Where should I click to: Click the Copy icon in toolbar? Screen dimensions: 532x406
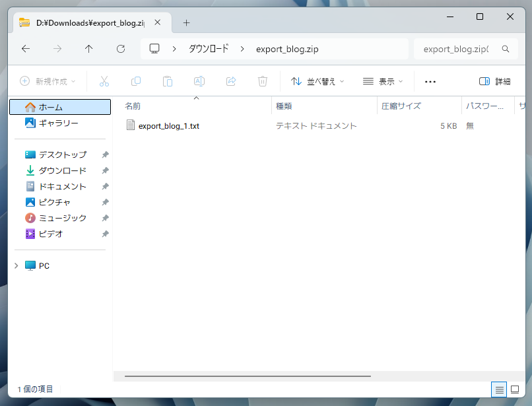pyautogui.click(x=136, y=81)
